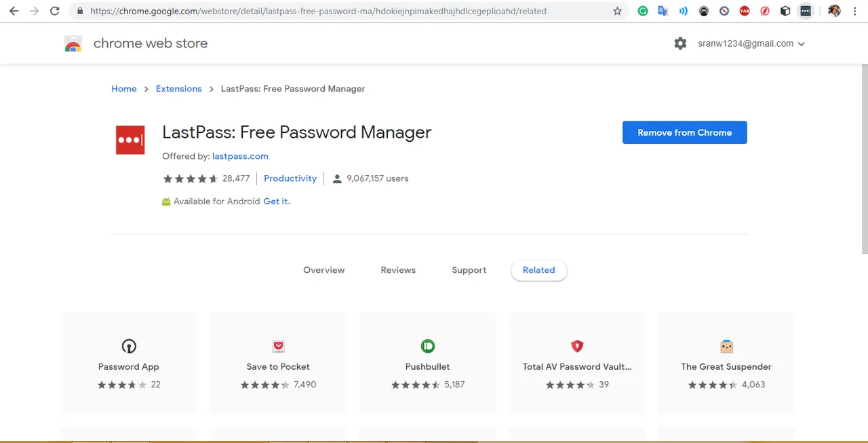Open the Password App title text
Image resolution: width=868 pixels, height=443 pixels.
point(129,366)
